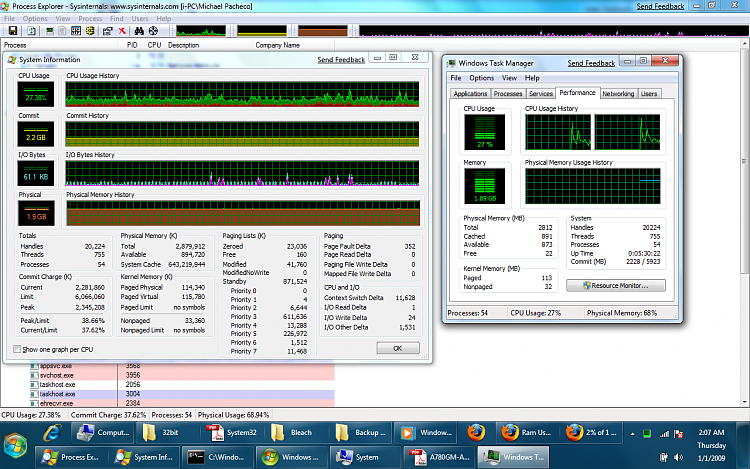Switch to the Users tab in Task Manager
The height and width of the screenshot is (469, 750).
click(649, 94)
